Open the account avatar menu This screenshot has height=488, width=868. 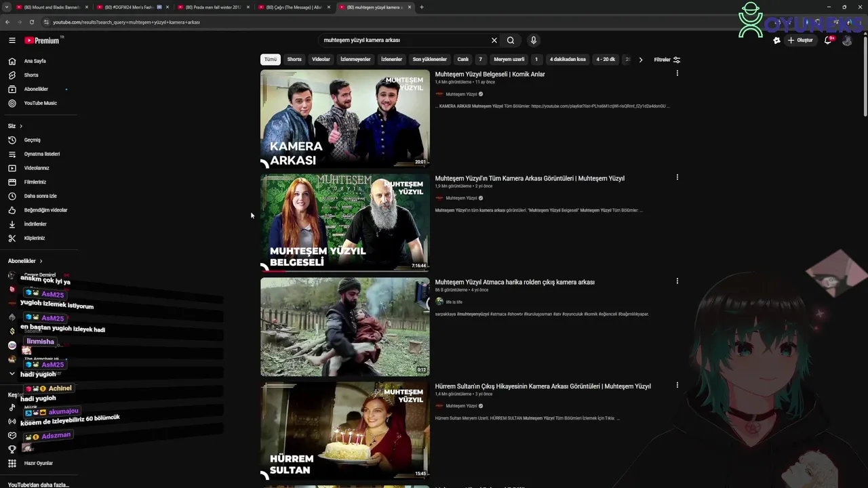pos(847,41)
